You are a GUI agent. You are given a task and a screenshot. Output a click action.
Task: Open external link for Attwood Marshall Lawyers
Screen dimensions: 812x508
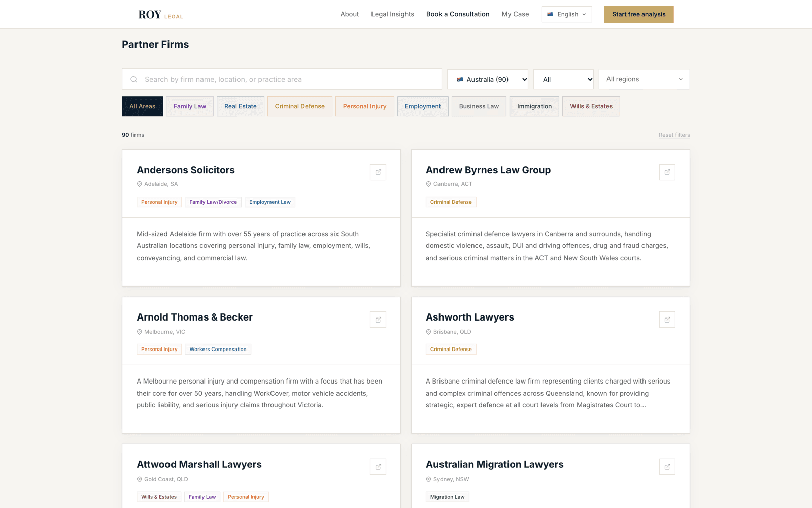378,467
